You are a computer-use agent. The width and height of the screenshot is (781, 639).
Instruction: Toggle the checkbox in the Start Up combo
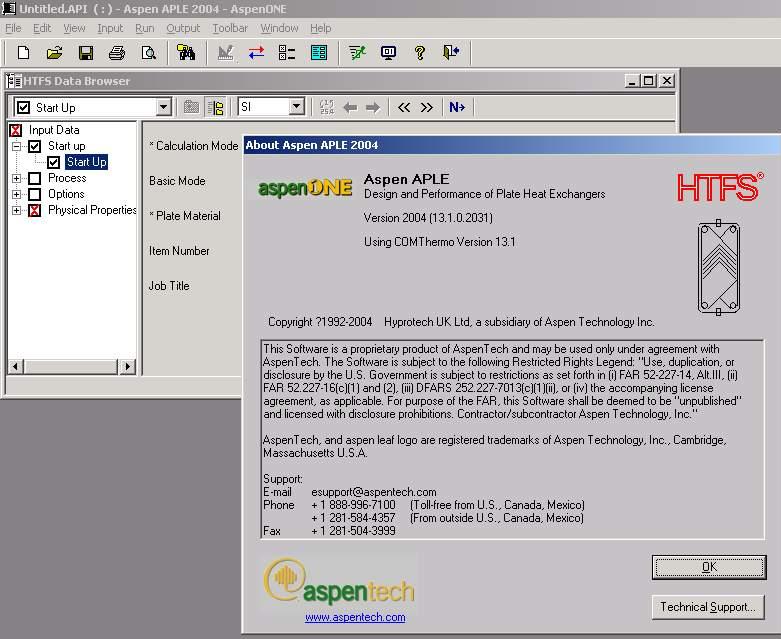click(x=23, y=107)
